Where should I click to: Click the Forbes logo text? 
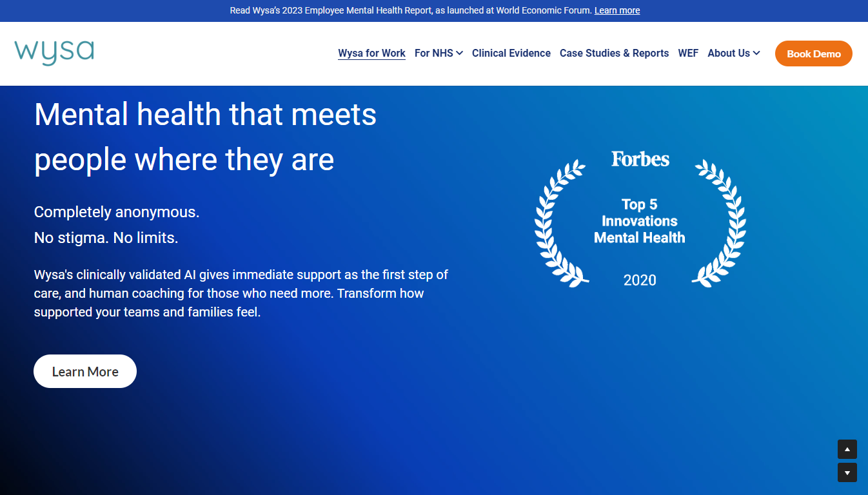coord(640,159)
